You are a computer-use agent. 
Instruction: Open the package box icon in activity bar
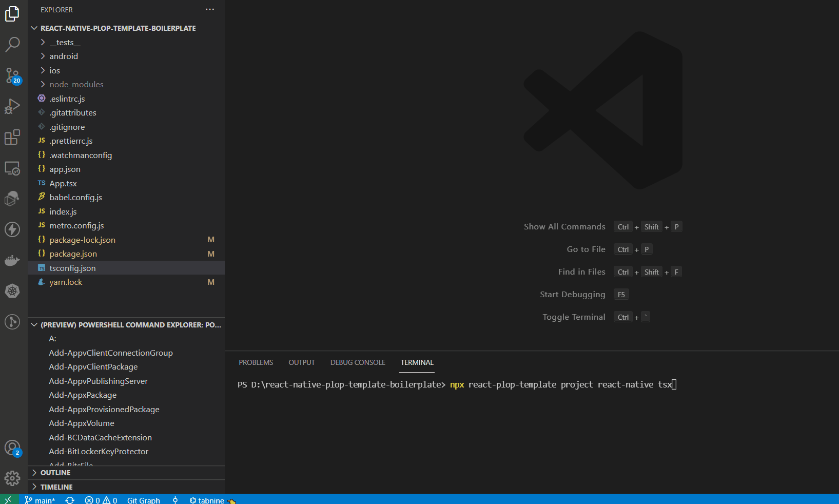coord(12,199)
